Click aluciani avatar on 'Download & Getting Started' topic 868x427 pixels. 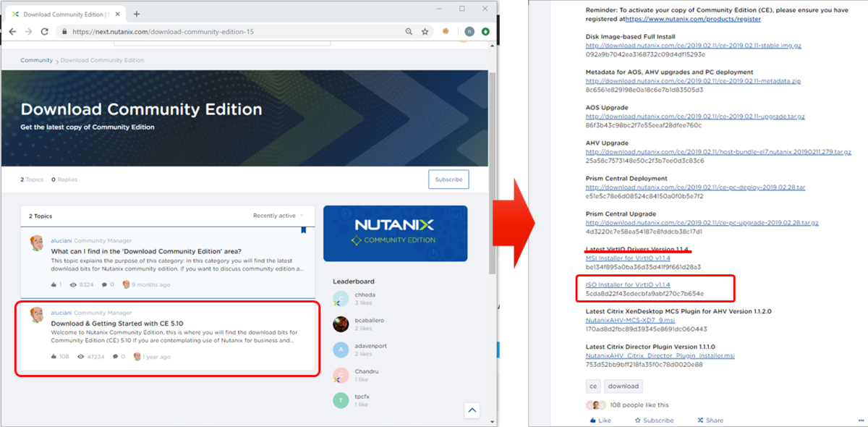(37, 315)
